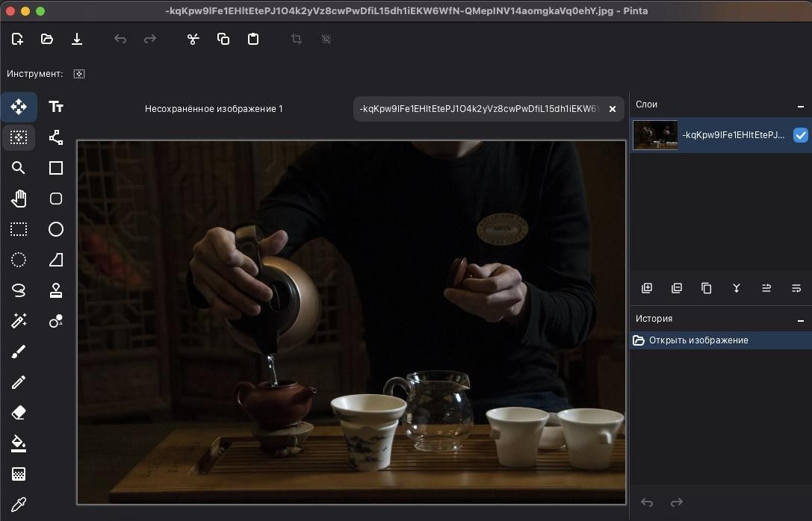Add a new layer
This screenshot has width=812, height=521.
(646, 288)
